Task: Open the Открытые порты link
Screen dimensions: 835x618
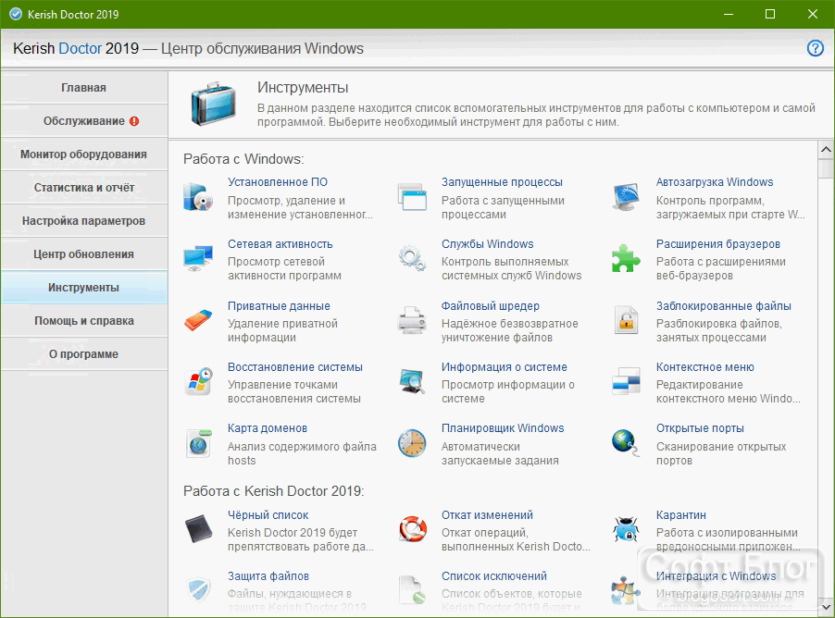Action: pos(700,429)
